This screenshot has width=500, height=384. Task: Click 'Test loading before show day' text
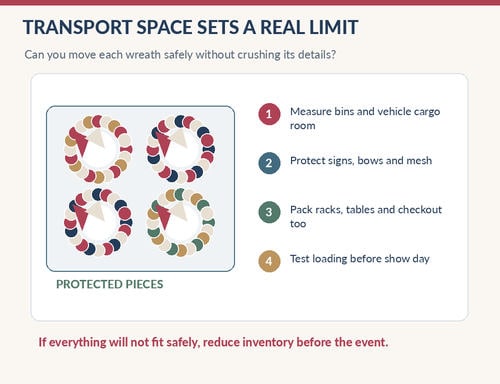coord(360,259)
